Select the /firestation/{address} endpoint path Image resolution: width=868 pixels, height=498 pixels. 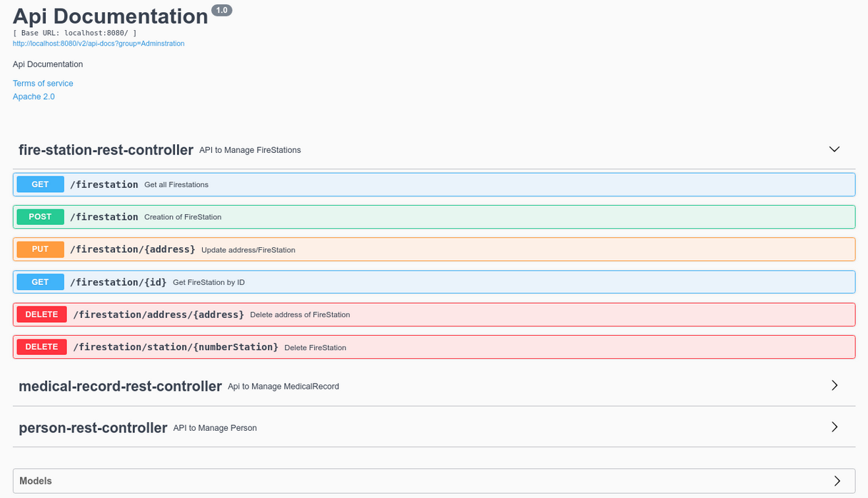coord(133,249)
